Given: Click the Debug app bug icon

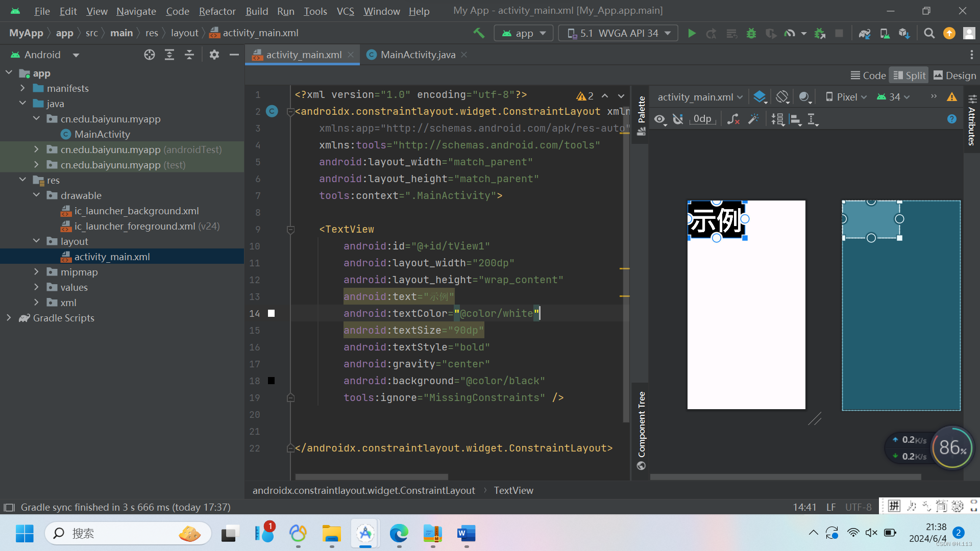Looking at the screenshot, I should (751, 33).
